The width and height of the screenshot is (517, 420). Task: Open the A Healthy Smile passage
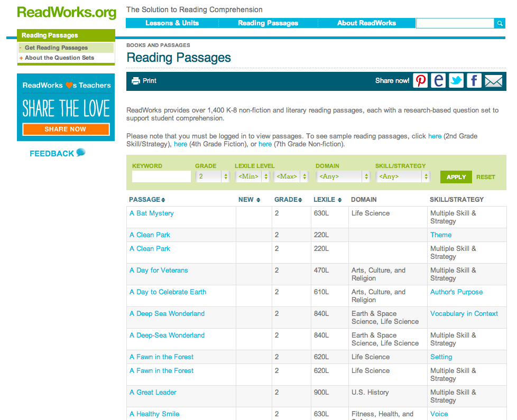(x=154, y=414)
